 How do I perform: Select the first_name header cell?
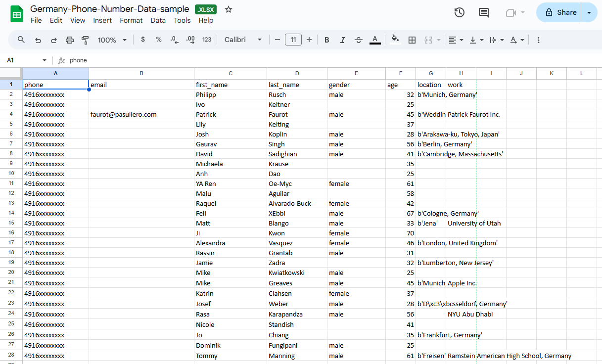[x=231, y=85]
